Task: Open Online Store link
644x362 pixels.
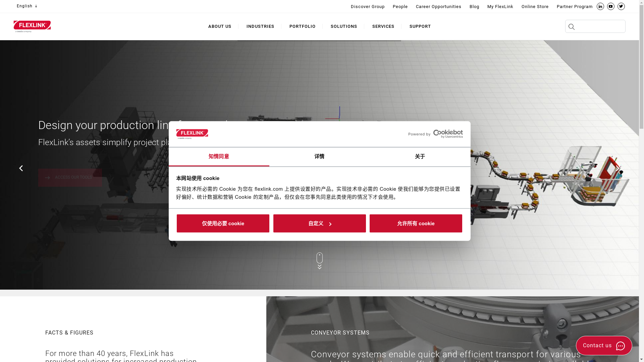Action: pos(535,7)
